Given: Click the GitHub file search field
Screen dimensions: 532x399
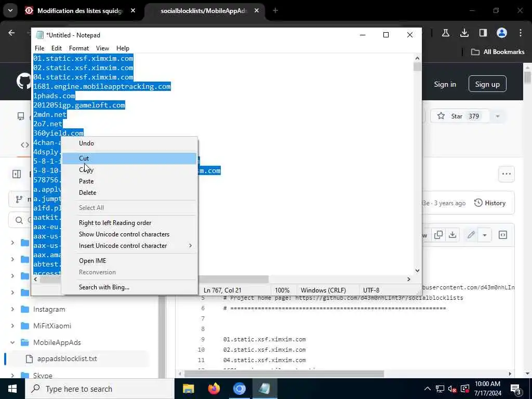Looking at the screenshot, I should [x=20, y=220].
